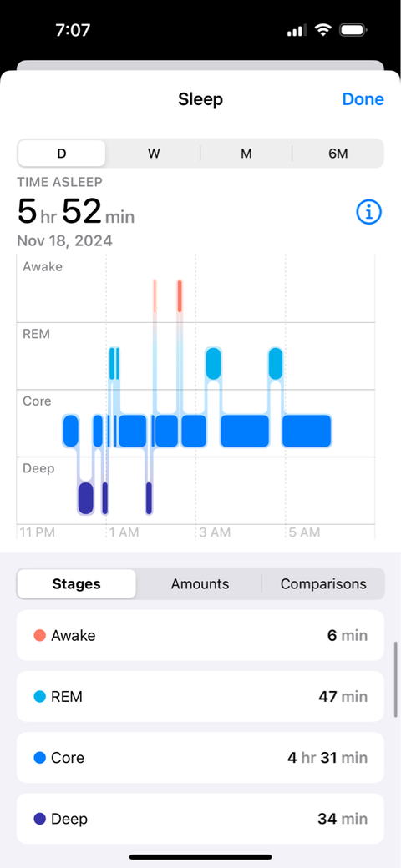Tap the blue Core dot
Screen dimensions: 401x868
coord(39,758)
